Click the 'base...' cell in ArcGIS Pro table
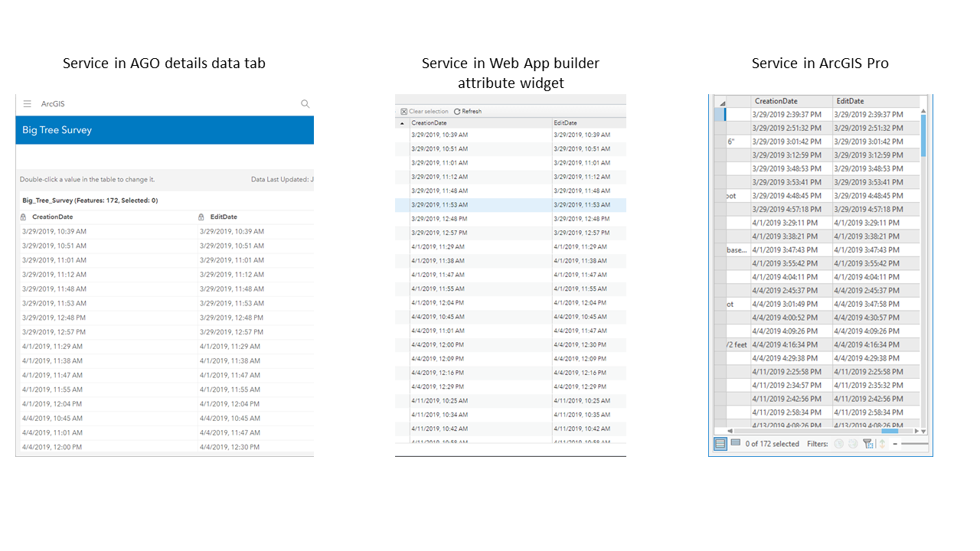The height and width of the screenshot is (551, 980). coord(737,250)
